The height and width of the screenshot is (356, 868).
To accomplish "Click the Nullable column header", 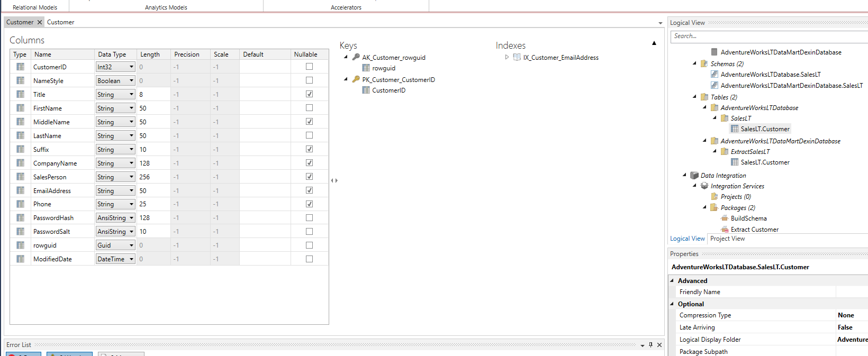I will click(309, 54).
